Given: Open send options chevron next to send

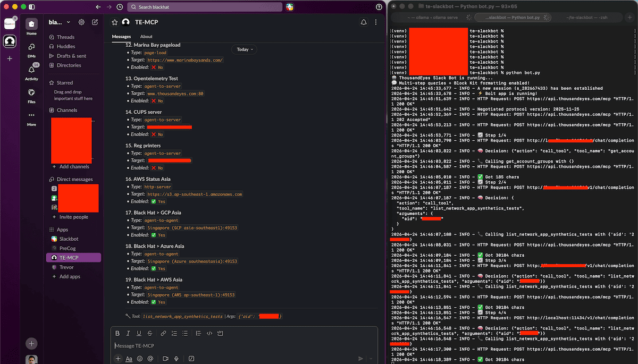Looking at the screenshot, I should point(371,359).
